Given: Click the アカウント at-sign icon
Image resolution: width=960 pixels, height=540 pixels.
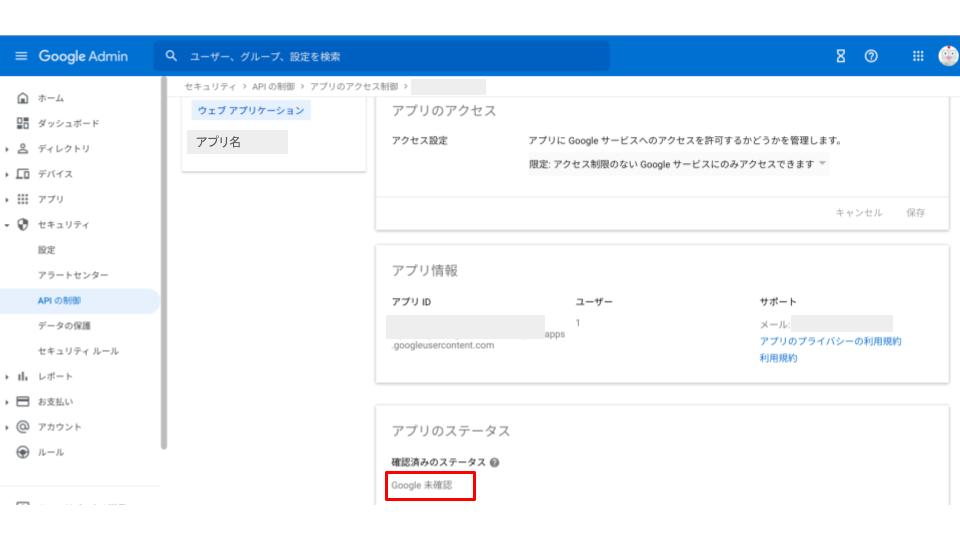Looking at the screenshot, I should tap(23, 427).
